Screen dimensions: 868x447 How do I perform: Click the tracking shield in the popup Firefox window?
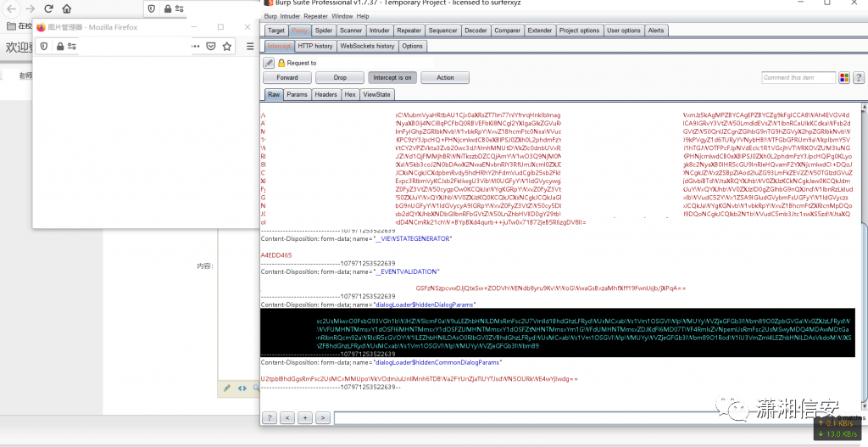(44, 47)
